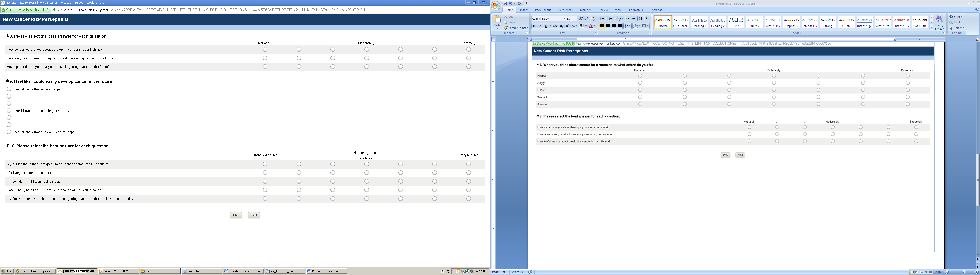Open the Calibri font name dropdown
The width and height of the screenshot is (980, 275).
(564, 19)
